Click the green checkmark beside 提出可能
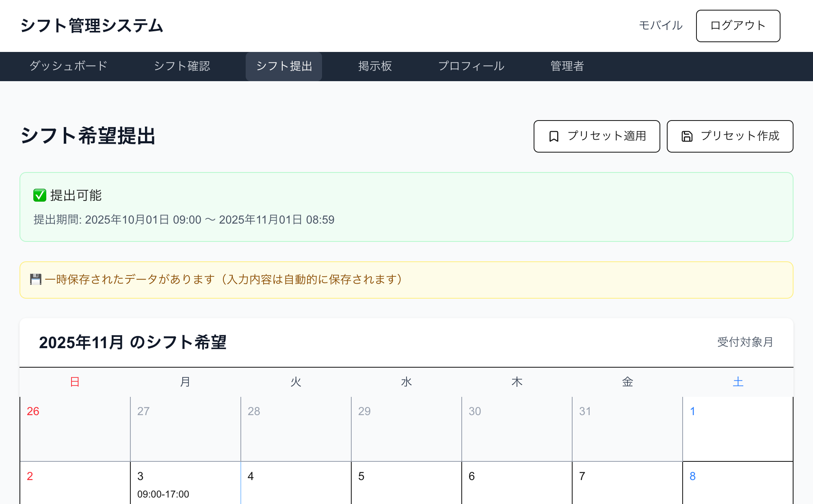 pyautogui.click(x=39, y=195)
